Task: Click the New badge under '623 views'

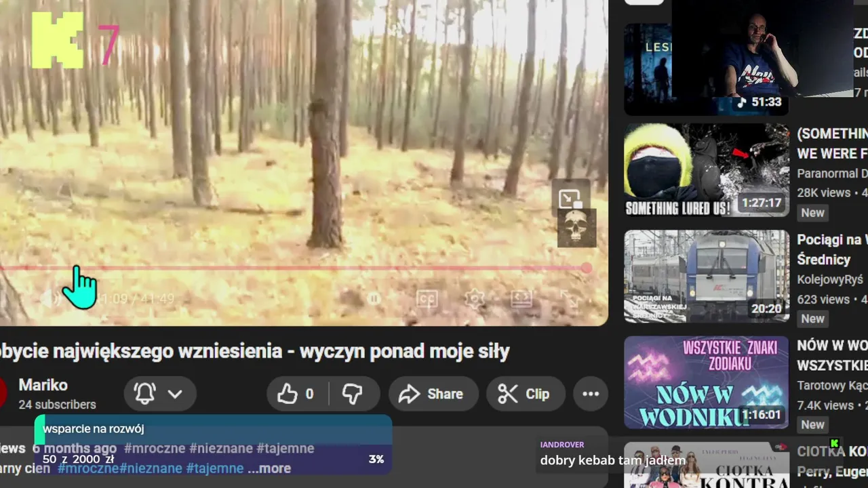Action: [812, 319]
